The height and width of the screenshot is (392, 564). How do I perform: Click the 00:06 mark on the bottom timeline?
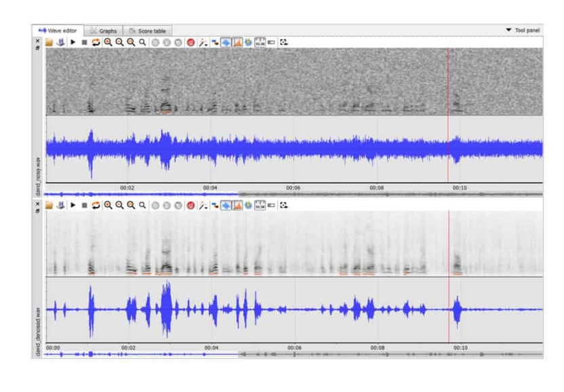pyautogui.click(x=294, y=348)
